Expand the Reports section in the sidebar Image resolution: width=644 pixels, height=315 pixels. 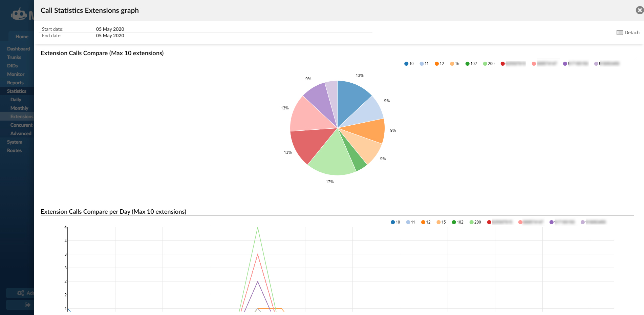point(15,83)
